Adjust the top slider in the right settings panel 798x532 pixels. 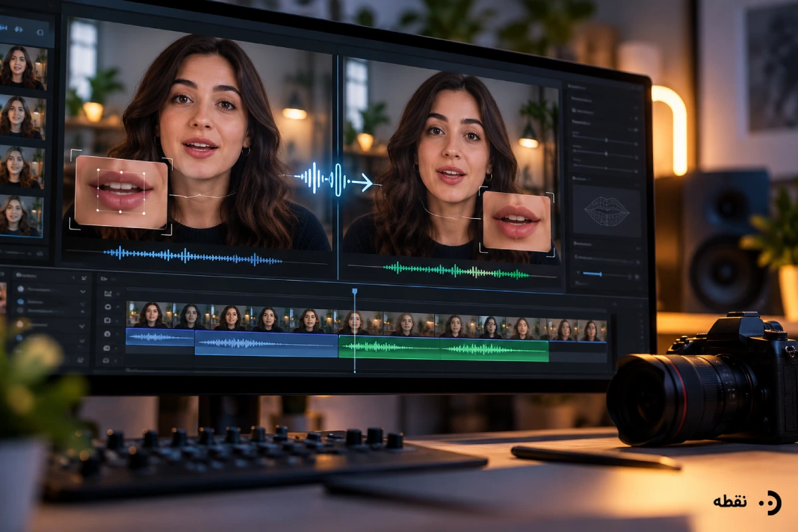click(605, 141)
